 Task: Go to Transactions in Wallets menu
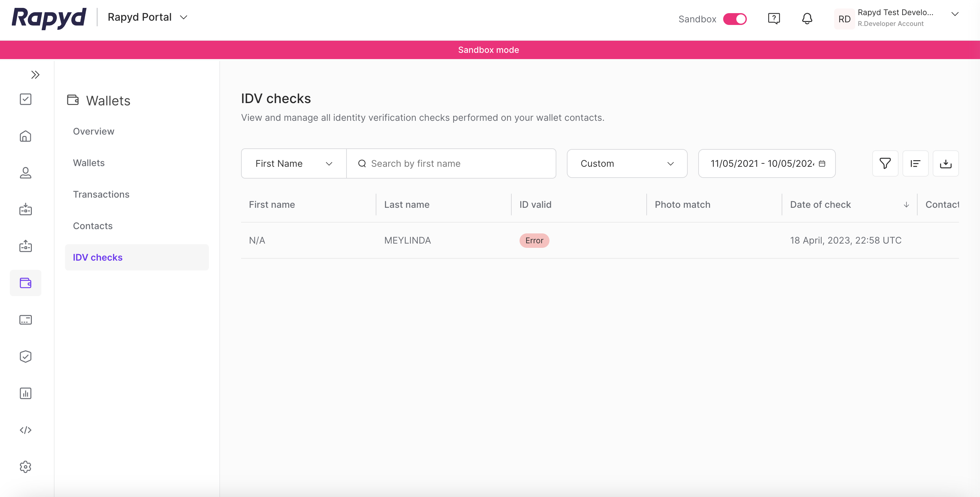coord(101,194)
